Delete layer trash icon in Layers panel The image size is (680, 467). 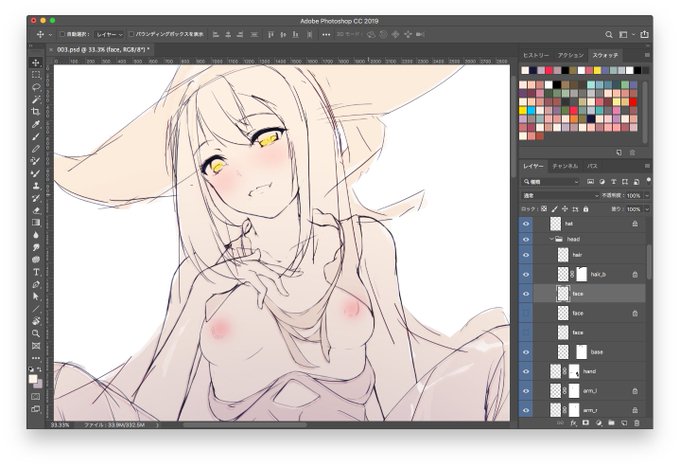pyautogui.click(x=637, y=423)
